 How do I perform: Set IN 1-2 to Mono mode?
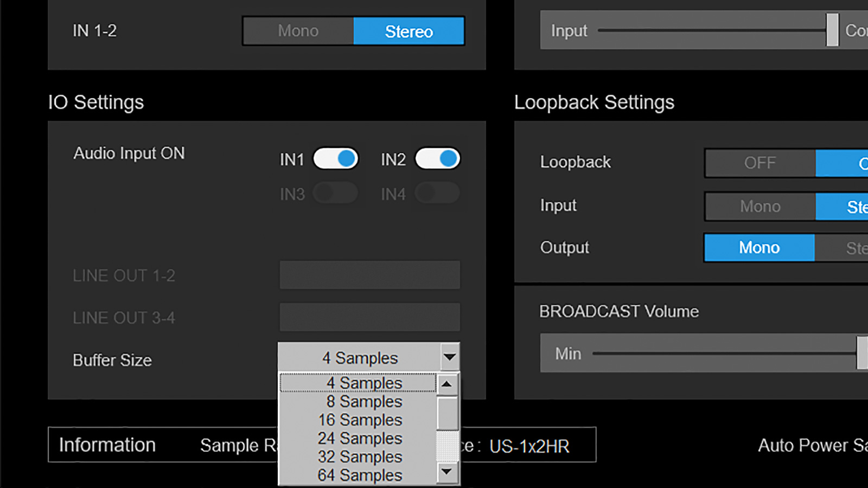(298, 31)
